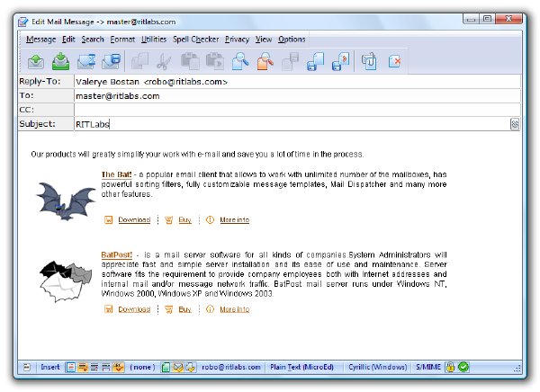Click the Reply-To address field
The height and width of the screenshot is (392, 540).
click(x=297, y=82)
